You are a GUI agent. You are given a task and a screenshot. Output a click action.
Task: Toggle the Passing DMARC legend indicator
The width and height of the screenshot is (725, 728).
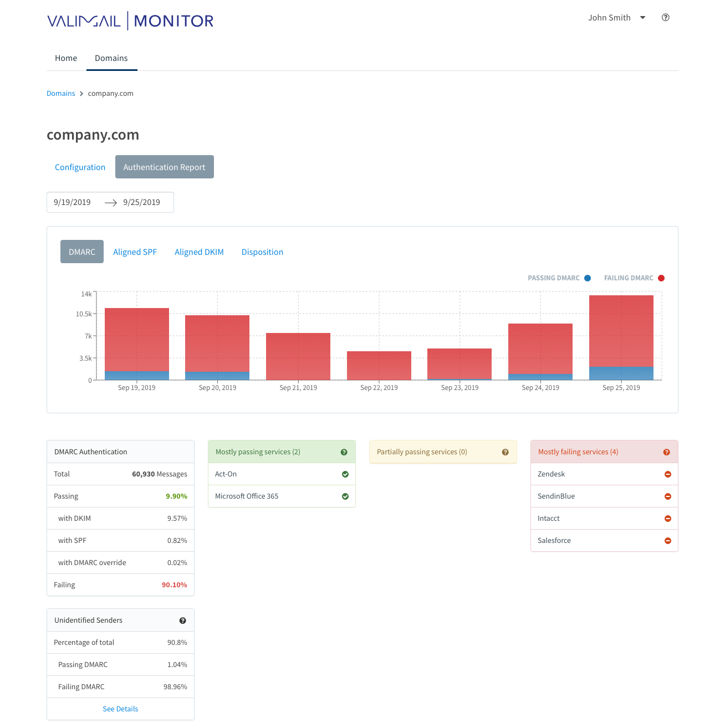[588, 278]
